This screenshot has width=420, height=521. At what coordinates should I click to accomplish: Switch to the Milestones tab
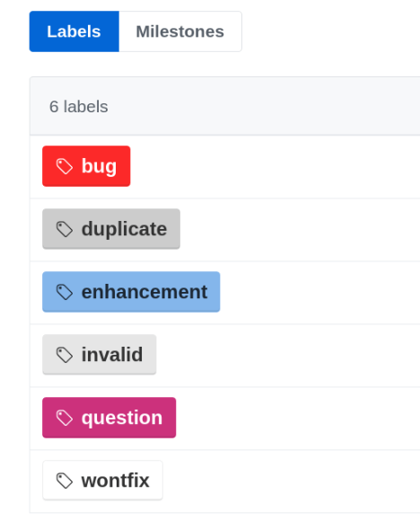click(180, 31)
